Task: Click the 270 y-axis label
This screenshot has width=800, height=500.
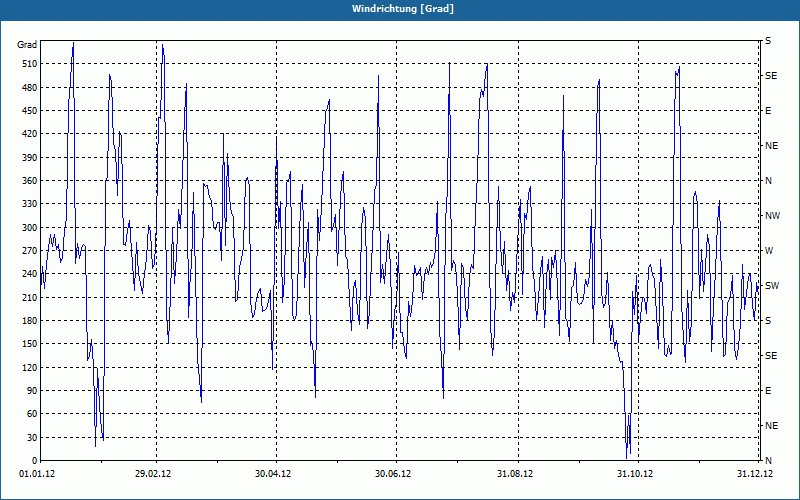Action: tap(29, 251)
